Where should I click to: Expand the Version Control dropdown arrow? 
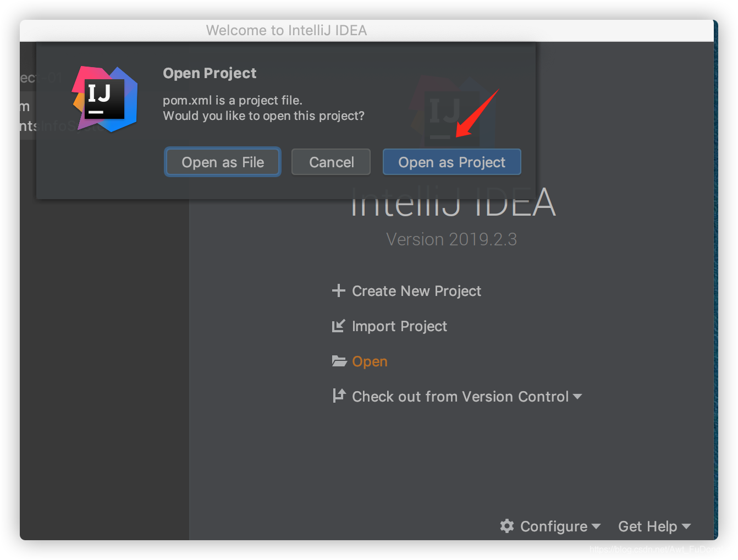(577, 397)
